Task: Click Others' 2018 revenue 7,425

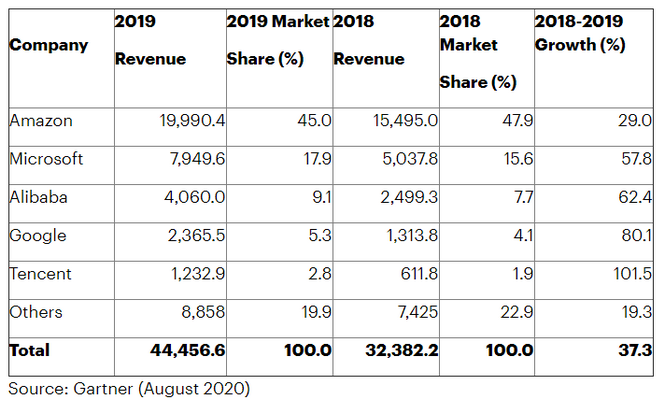Action: click(417, 312)
